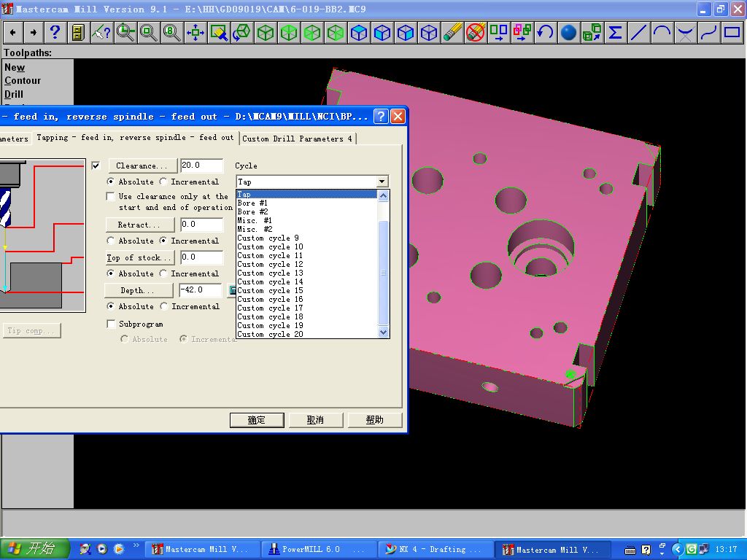The image size is (747, 560).
Task: Choose Misc. #2 from Cycle list
Action: [x=307, y=229]
